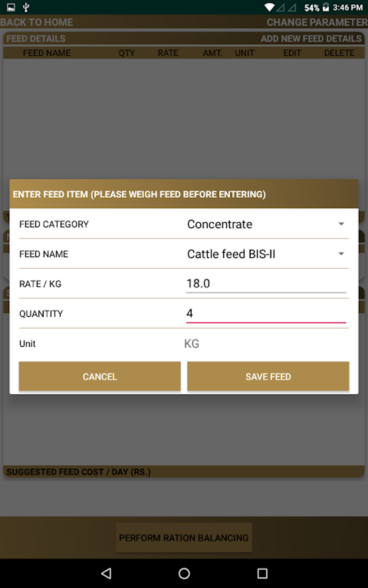This screenshot has height=588, width=368.
Task: Tap the USB icon in status bar
Action: (26, 7)
